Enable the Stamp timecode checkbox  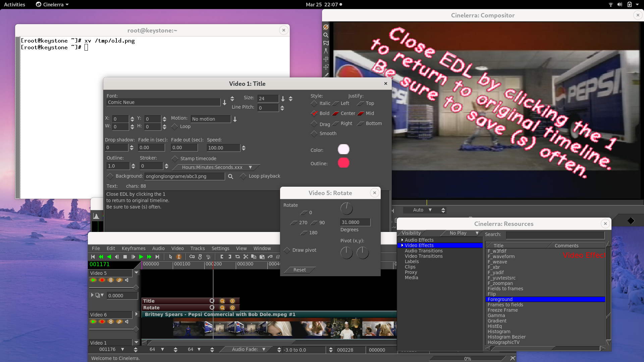pos(175,159)
